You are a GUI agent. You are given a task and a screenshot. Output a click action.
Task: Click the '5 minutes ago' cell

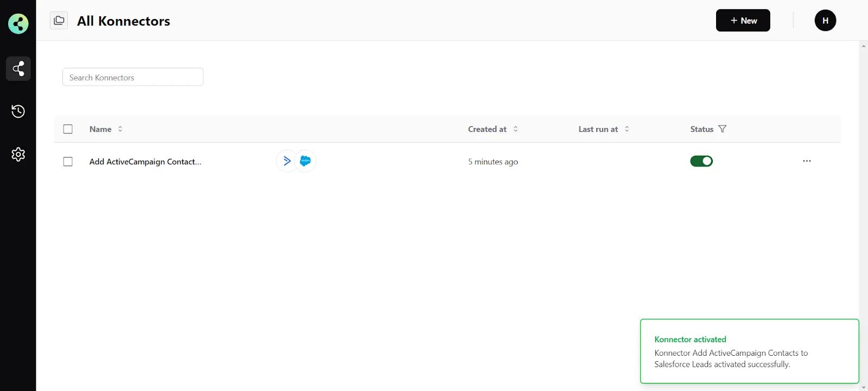pyautogui.click(x=493, y=162)
